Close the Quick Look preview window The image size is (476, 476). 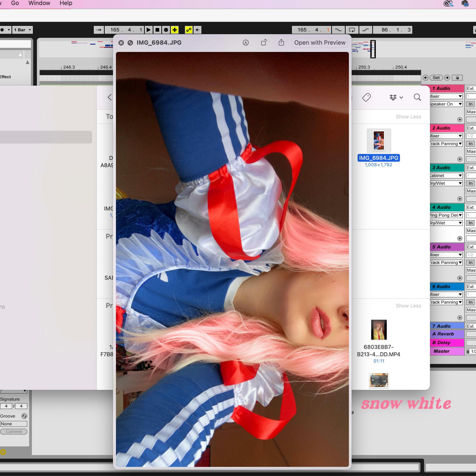[121, 43]
